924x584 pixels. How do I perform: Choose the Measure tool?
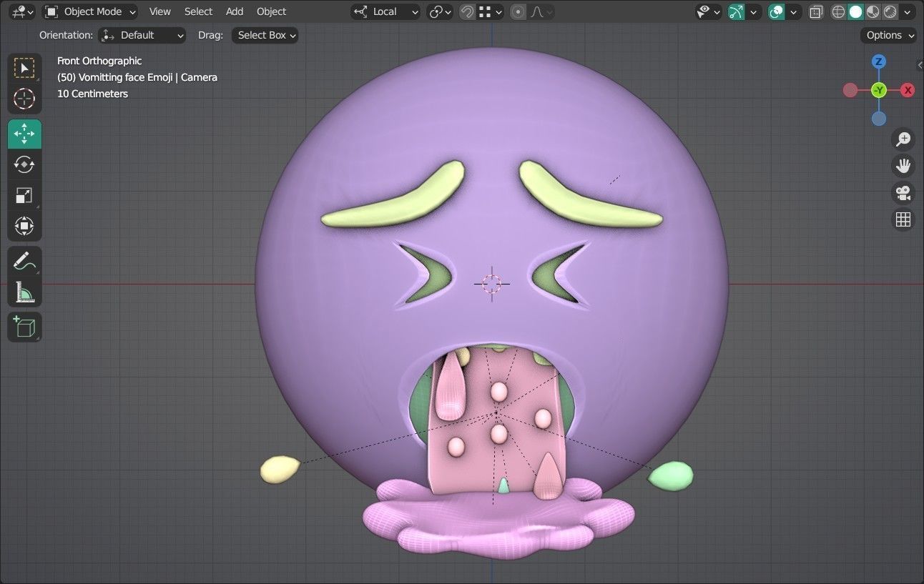pos(24,292)
